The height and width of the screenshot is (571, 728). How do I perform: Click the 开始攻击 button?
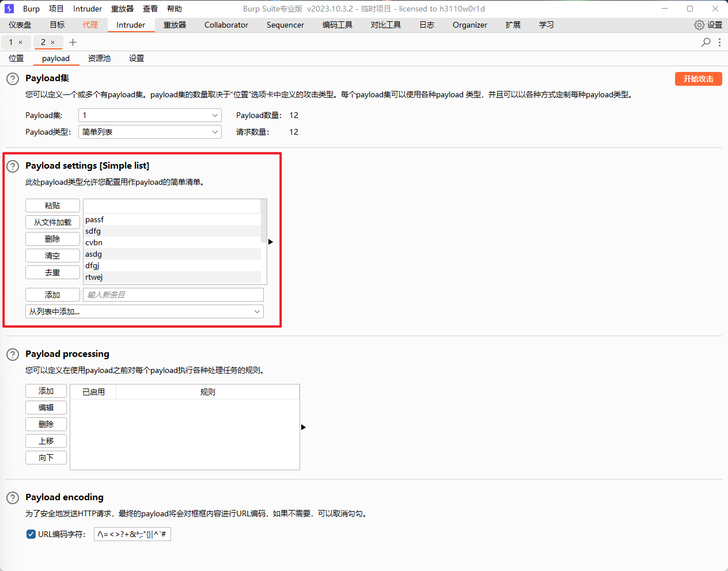(x=699, y=79)
